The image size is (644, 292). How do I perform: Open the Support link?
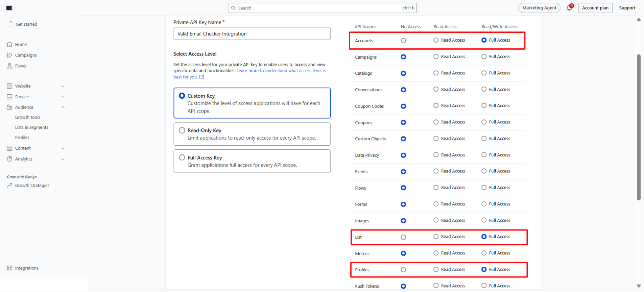627,8
